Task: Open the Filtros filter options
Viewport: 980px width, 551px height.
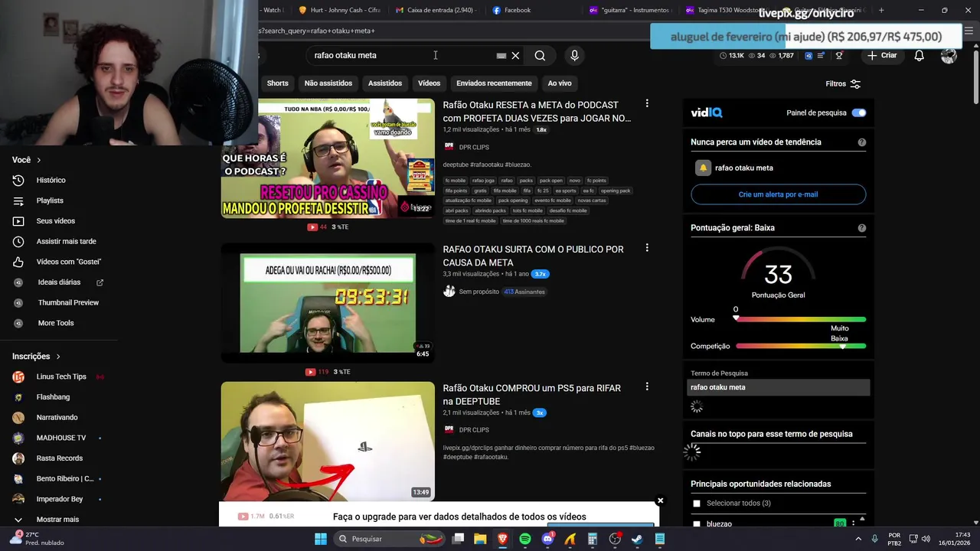Action: coord(843,84)
